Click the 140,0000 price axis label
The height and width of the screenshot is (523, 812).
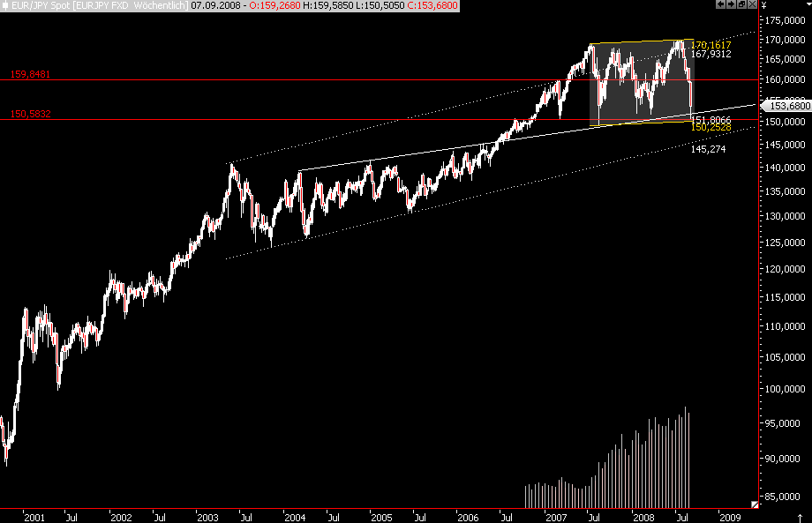(785, 168)
